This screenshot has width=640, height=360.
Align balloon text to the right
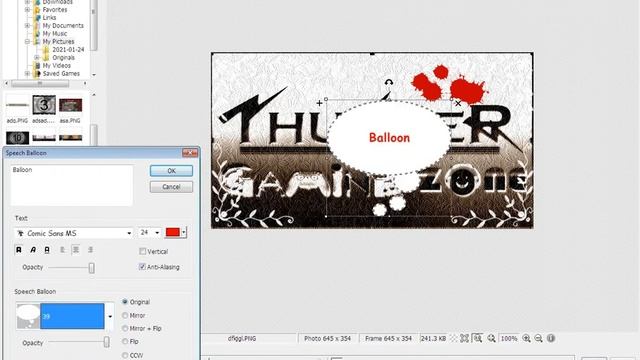click(90, 250)
